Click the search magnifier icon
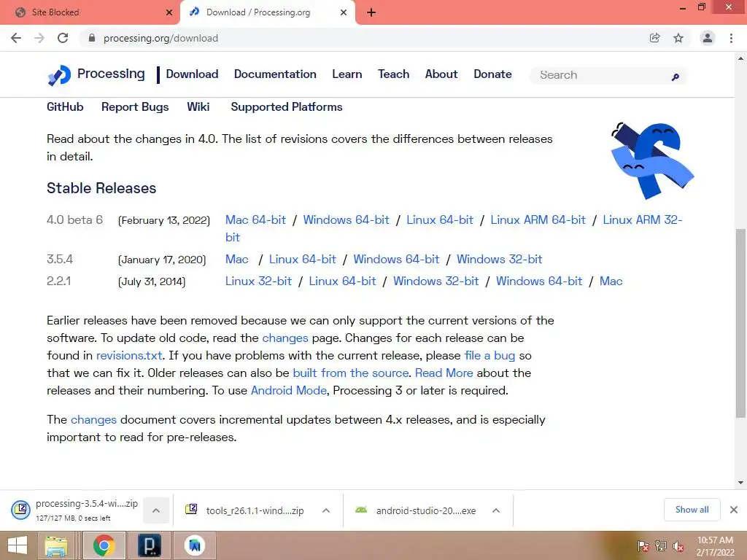 (676, 76)
